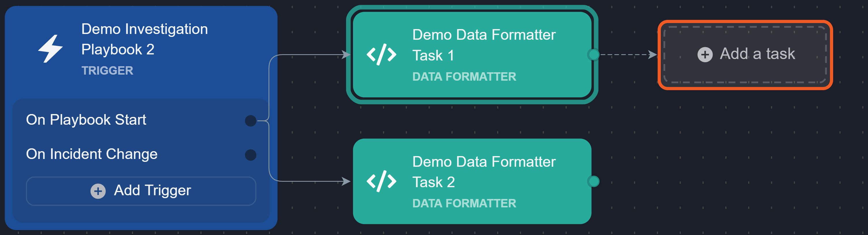
Task: Select the On Incident Change trigger row
Action: click(x=141, y=155)
